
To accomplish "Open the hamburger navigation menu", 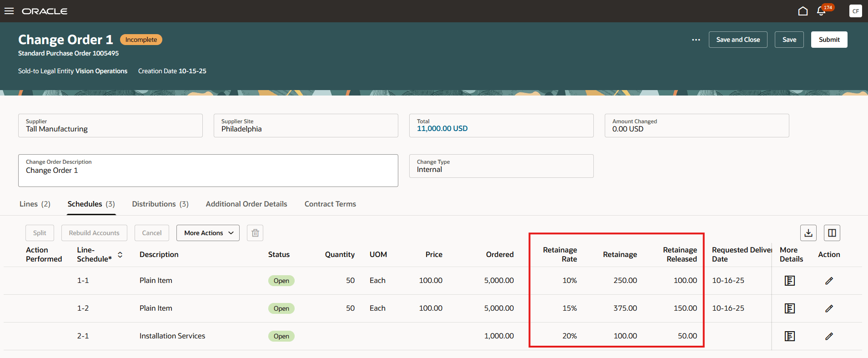I will pos(9,11).
